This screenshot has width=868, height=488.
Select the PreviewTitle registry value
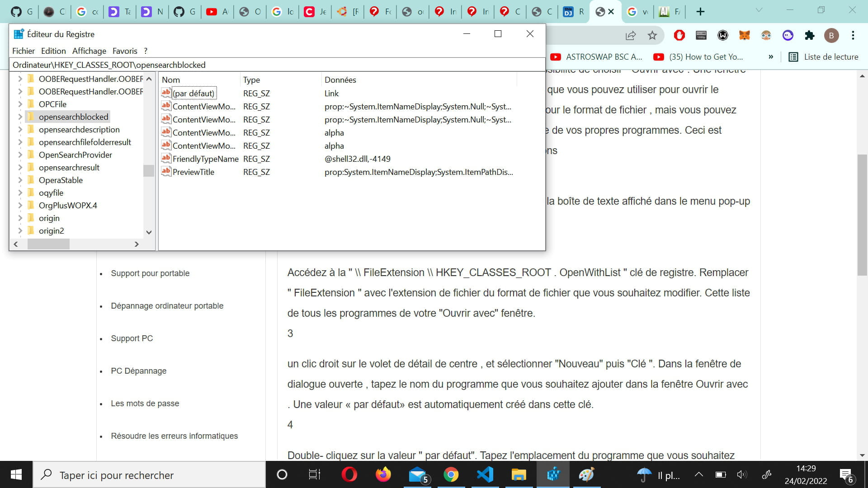click(193, 172)
